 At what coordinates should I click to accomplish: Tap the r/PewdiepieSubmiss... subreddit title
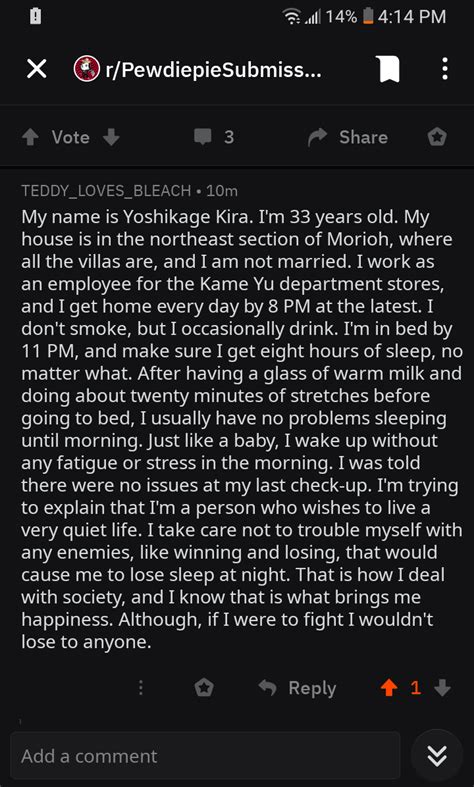[x=211, y=70]
